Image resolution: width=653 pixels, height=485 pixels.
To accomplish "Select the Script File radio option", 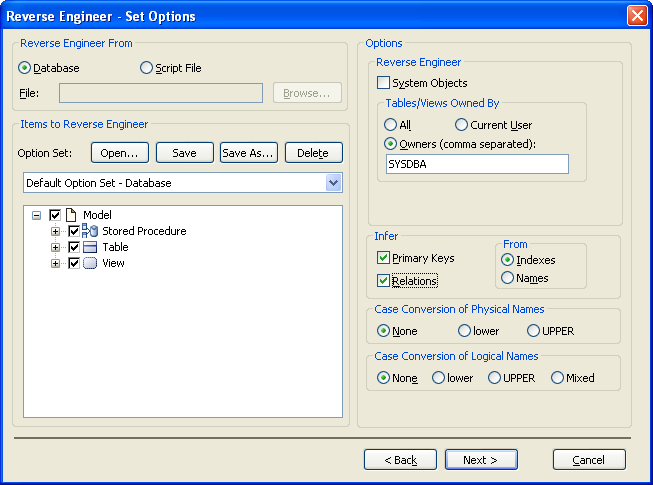I will (x=147, y=68).
